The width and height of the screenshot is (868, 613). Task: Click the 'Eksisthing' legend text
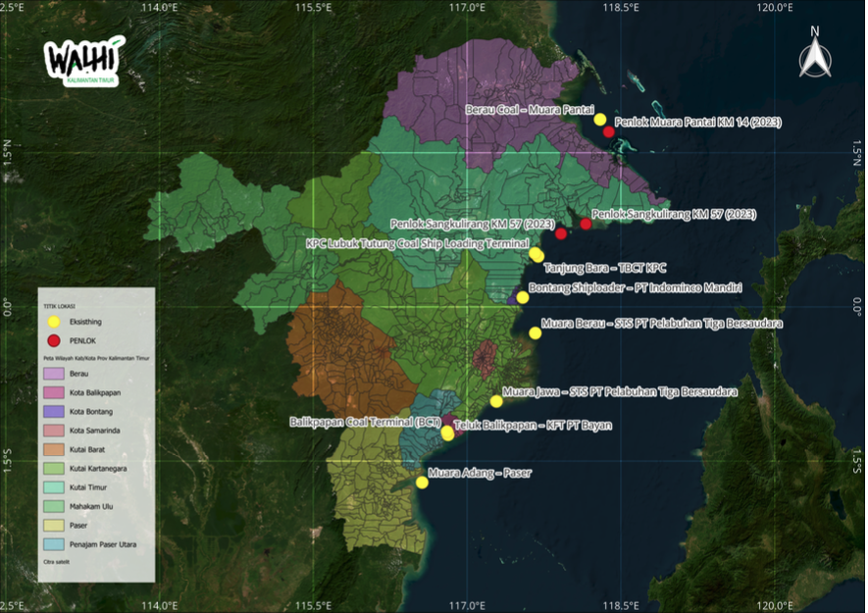coord(85,322)
